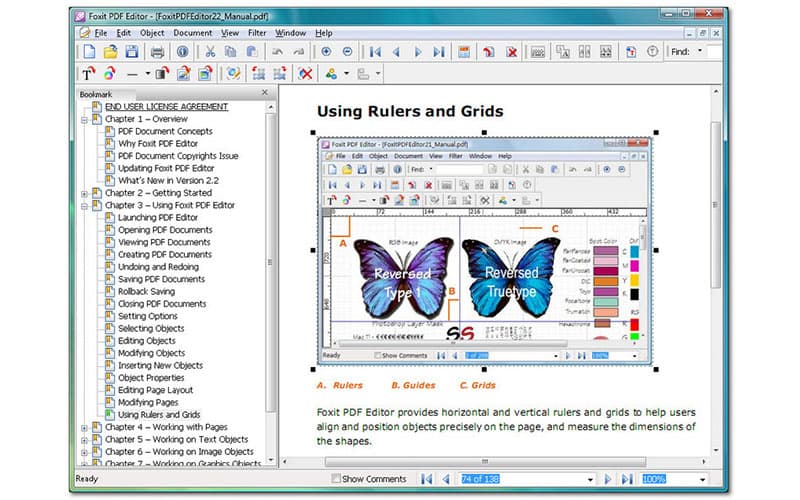Click the insert page icon with the red arrow

coord(488,52)
